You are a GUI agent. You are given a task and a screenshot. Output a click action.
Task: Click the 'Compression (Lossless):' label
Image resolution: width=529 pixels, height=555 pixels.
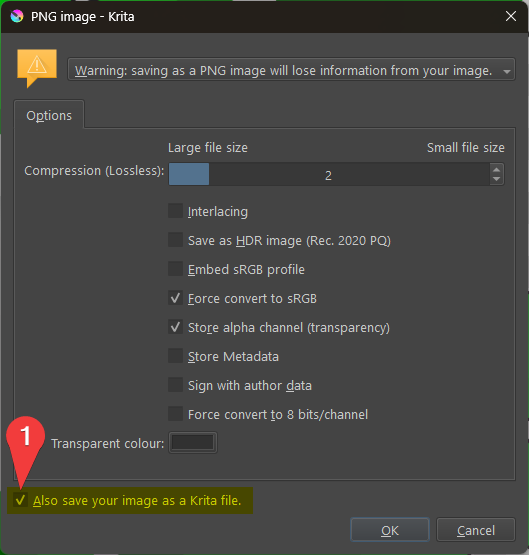pyautogui.click(x=94, y=171)
